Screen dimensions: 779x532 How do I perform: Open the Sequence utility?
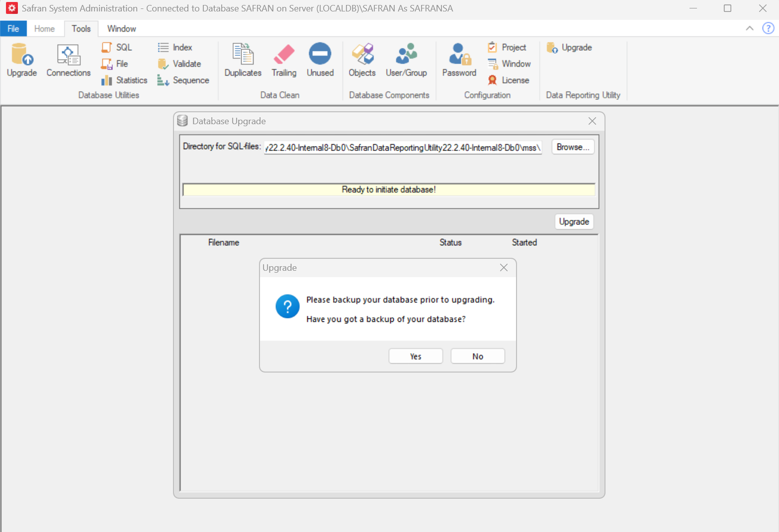click(183, 80)
